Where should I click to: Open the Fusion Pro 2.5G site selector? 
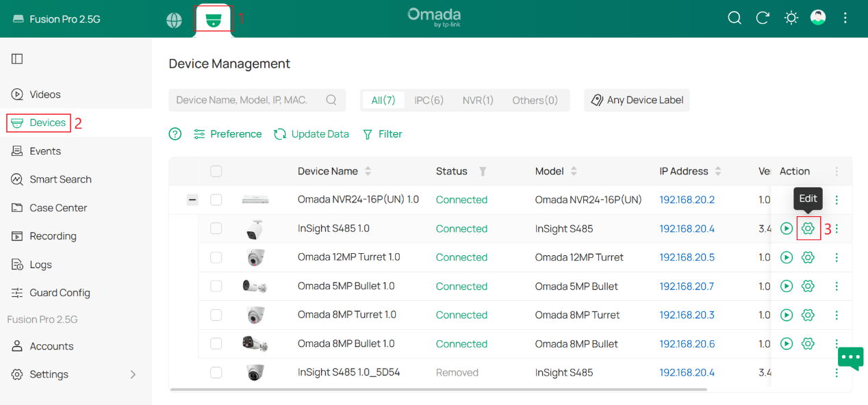point(57,19)
